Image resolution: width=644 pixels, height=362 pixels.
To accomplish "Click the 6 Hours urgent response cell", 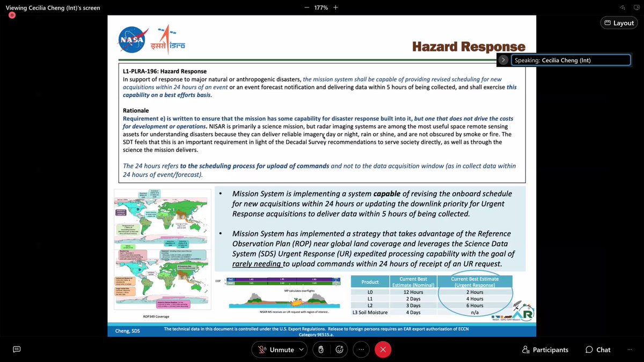I will [476, 305].
